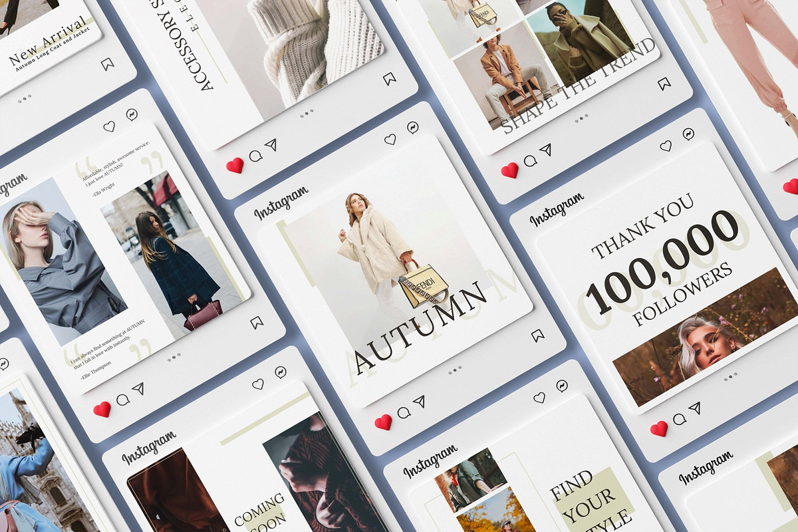Click the heart outline above the AUTUMN post
Screen dimensions: 798x532
tap(390, 139)
